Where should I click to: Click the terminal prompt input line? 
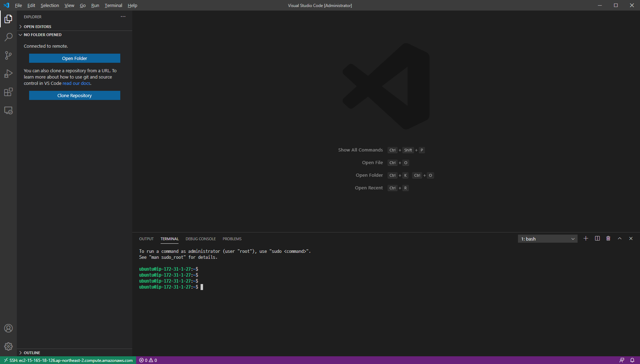point(171,287)
